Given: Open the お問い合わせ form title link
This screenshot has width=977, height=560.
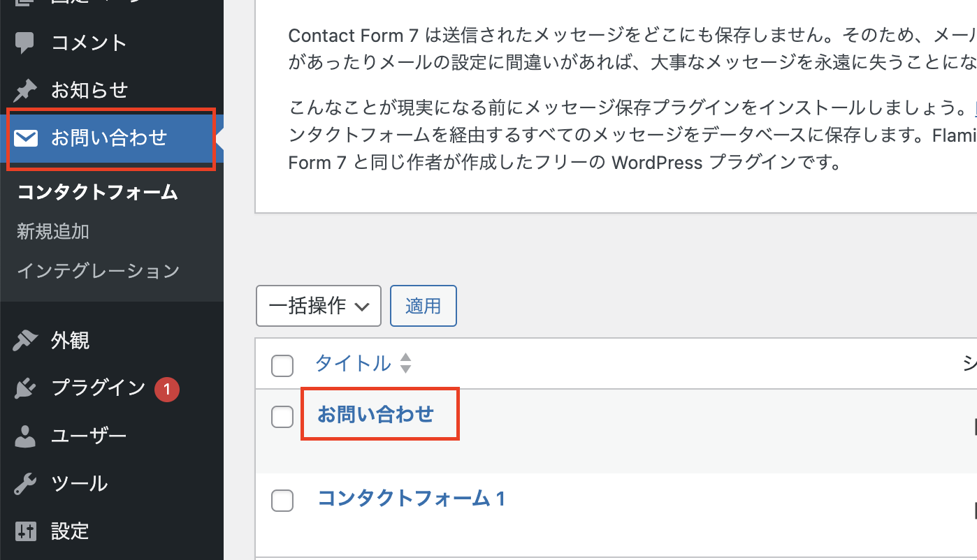Looking at the screenshot, I should pos(376,414).
